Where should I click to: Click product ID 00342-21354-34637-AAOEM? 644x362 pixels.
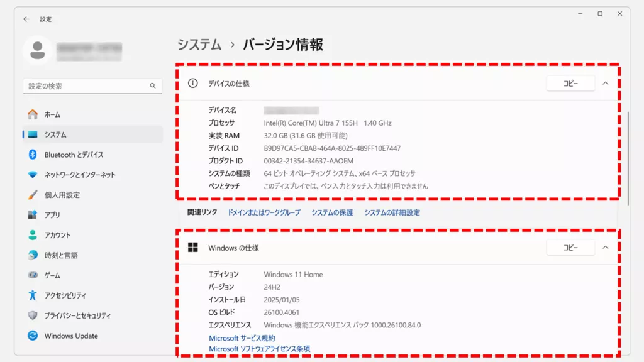pyautogui.click(x=308, y=161)
